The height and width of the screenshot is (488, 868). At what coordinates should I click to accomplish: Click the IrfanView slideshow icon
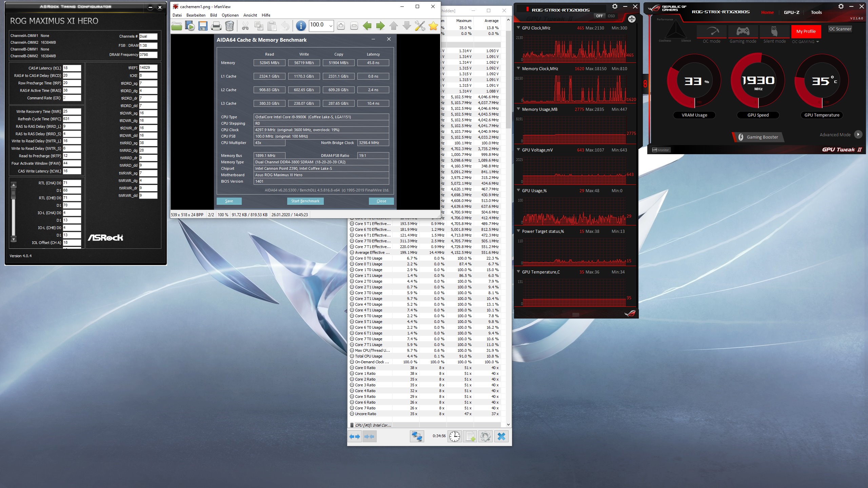[x=190, y=26]
